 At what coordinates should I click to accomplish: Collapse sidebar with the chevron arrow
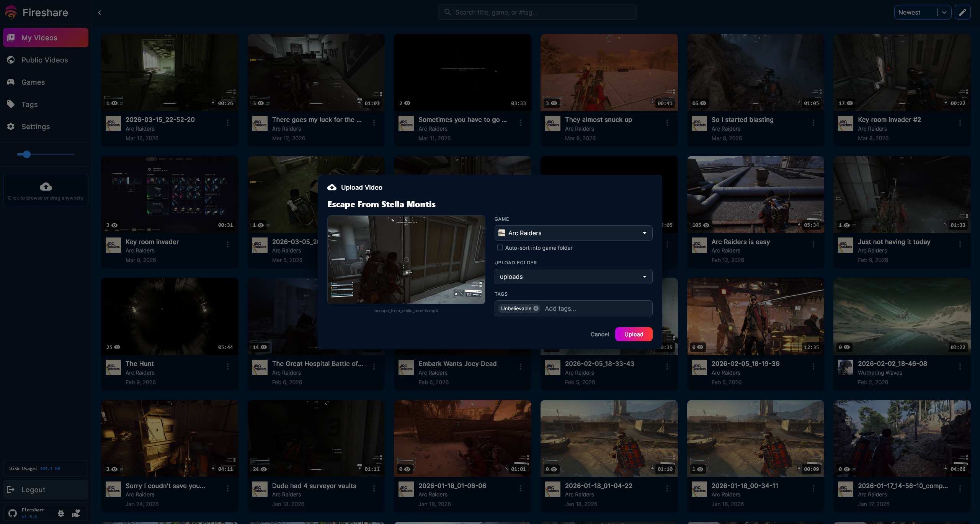pyautogui.click(x=100, y=13)
